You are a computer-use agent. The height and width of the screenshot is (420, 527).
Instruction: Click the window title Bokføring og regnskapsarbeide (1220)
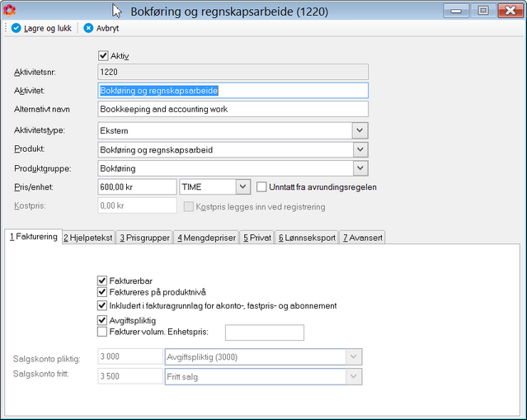click(229, 12)
